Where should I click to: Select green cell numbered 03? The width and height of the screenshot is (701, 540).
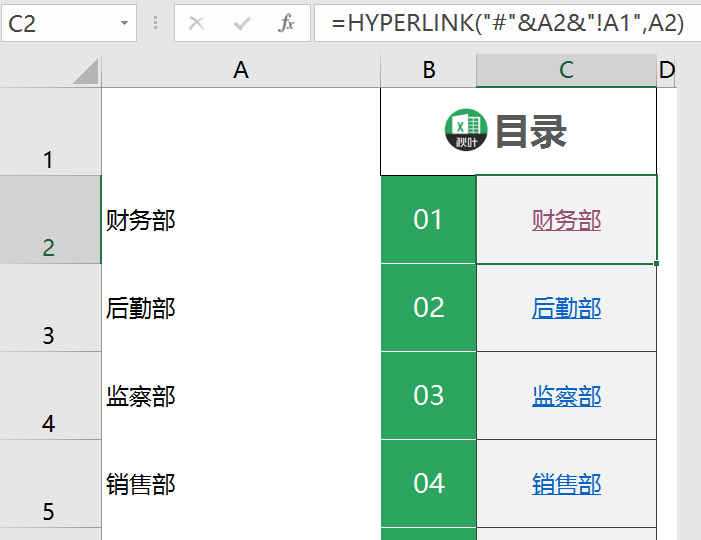point(428,396)
